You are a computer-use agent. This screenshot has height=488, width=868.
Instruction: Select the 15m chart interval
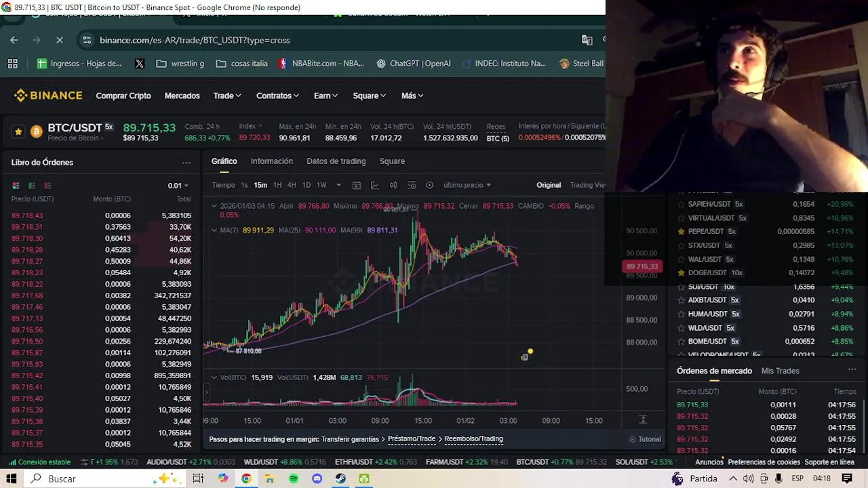click(x=260, y=185)
